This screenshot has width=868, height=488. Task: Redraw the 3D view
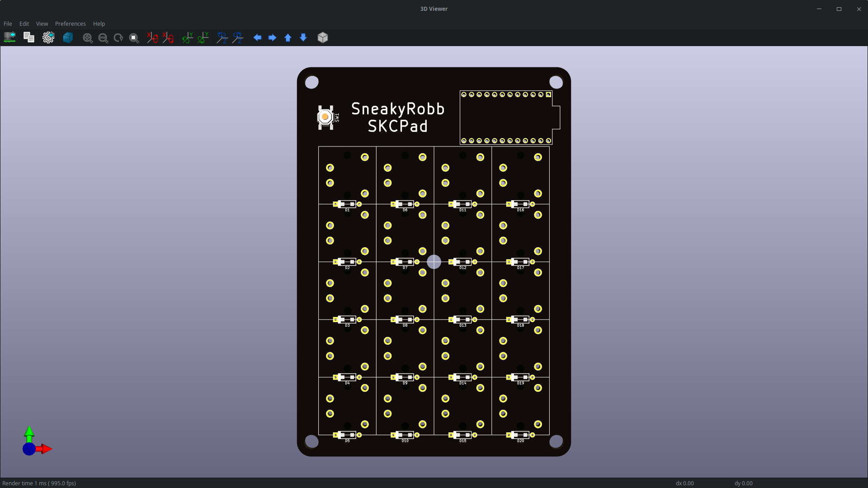coord(118,38)
